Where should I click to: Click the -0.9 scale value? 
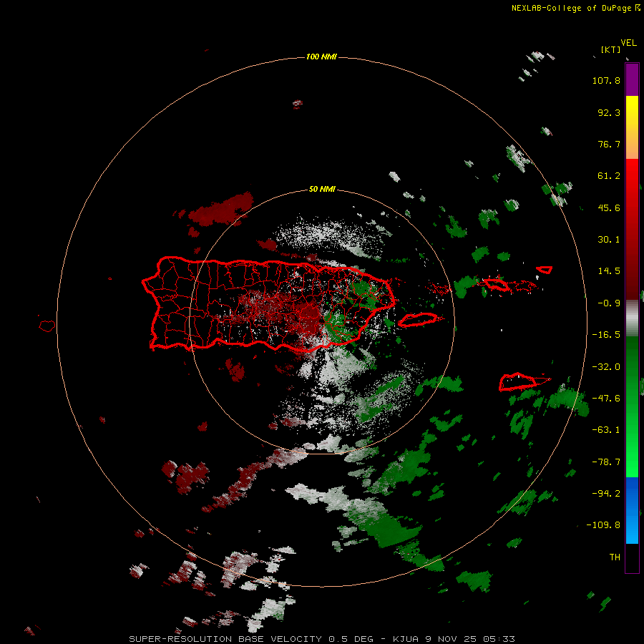coord(609,303)
